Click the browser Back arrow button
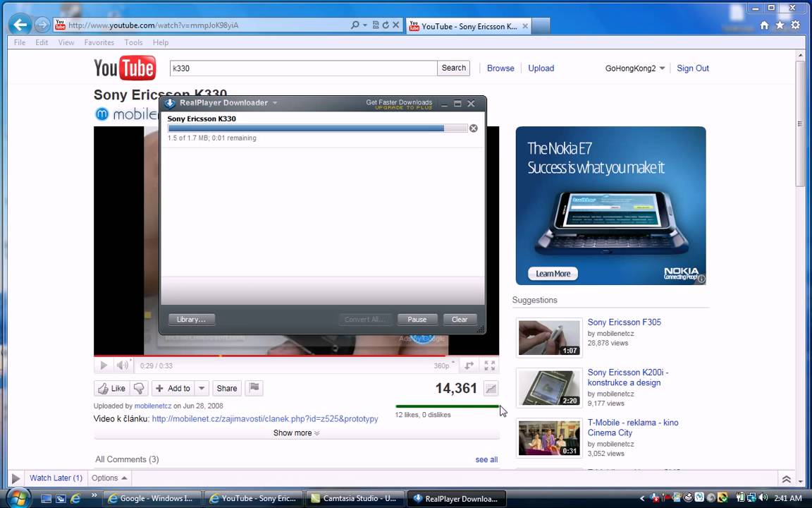The height and width of the screenshot is (508, 812). (x=20, y=25)
